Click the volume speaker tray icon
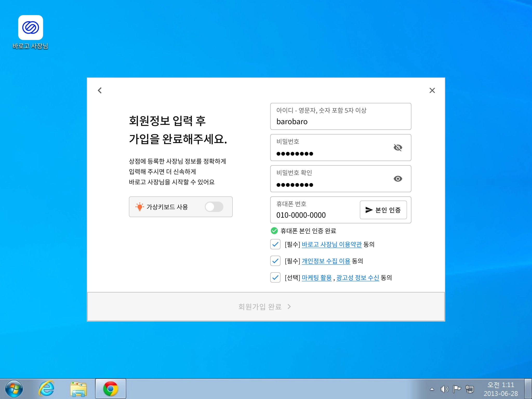Image resolution: width=532 pixels, height=399 pixels. [444, 389]
